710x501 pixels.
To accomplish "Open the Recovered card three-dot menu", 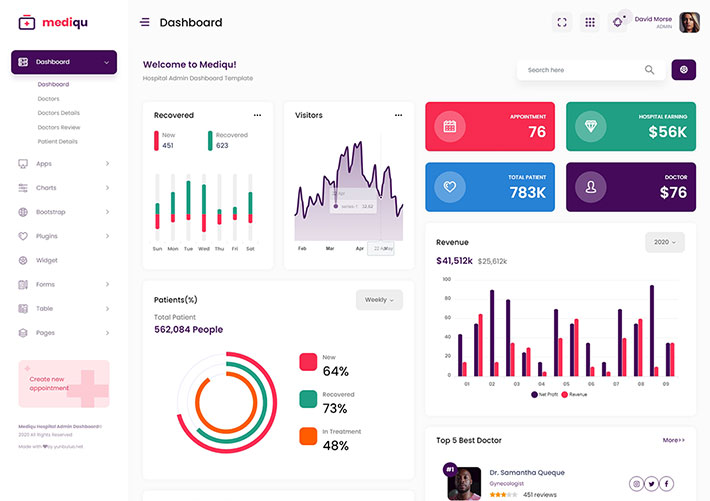I will pyautogui.click(x=257, y=115).
